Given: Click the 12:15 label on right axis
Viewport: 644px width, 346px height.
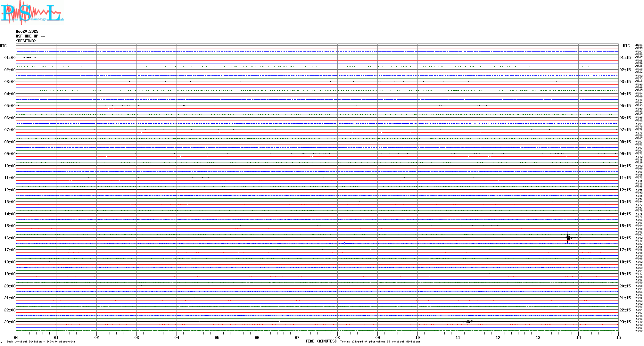Looking at the screenshot, I should click(x=625, y=190).
